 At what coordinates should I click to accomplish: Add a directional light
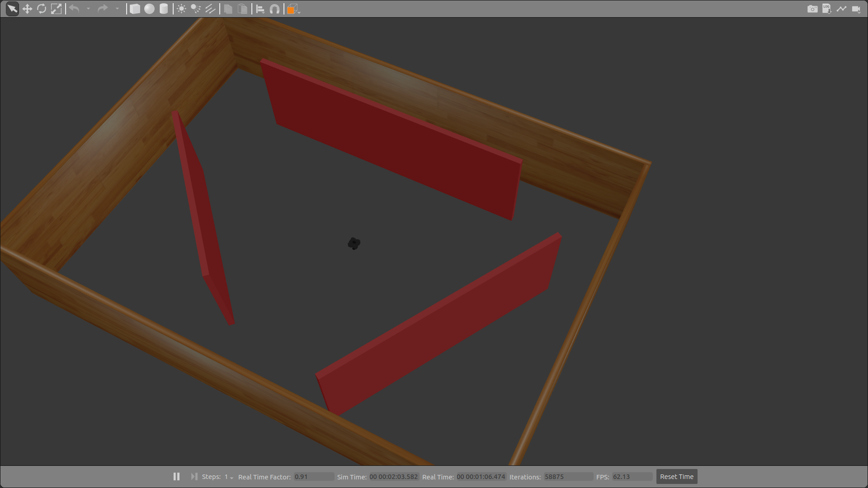click(x=210, y=9)
